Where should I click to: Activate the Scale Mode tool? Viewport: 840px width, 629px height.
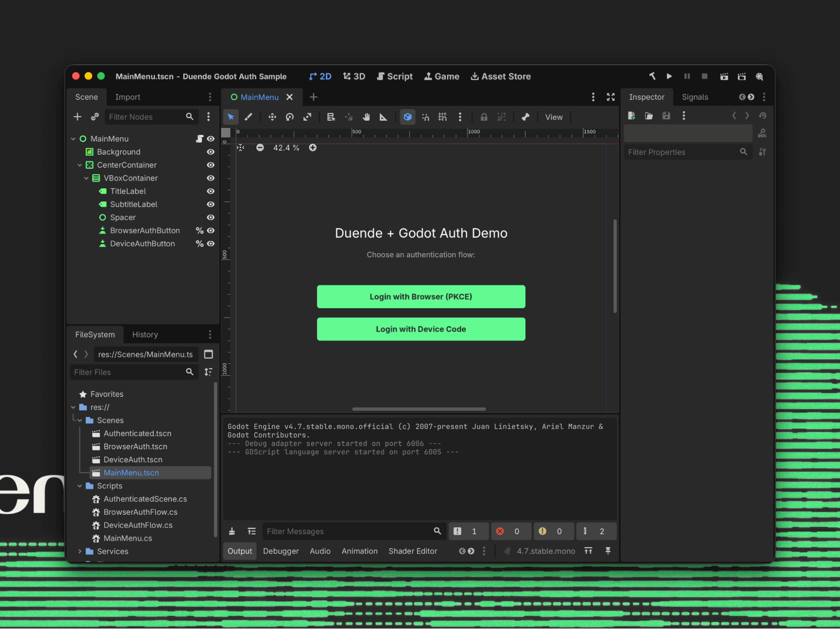[307, 117]
